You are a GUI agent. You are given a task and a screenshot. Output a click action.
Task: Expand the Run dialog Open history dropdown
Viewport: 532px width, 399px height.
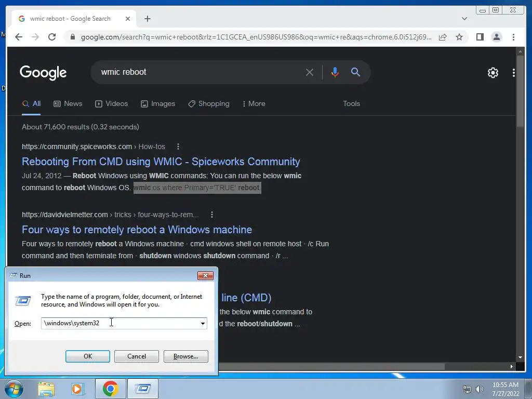coord(203,323)
